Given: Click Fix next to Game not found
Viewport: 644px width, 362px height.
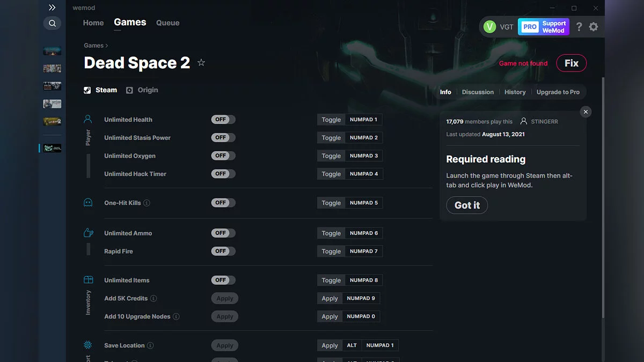Looking at the screenshot, I should click(571, 63).
